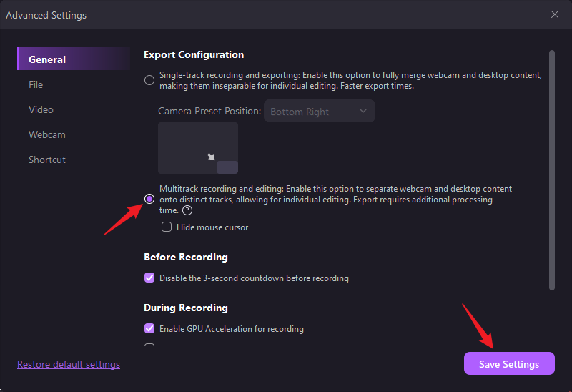
Task: Click the During Recording heading
Action: 186,308
